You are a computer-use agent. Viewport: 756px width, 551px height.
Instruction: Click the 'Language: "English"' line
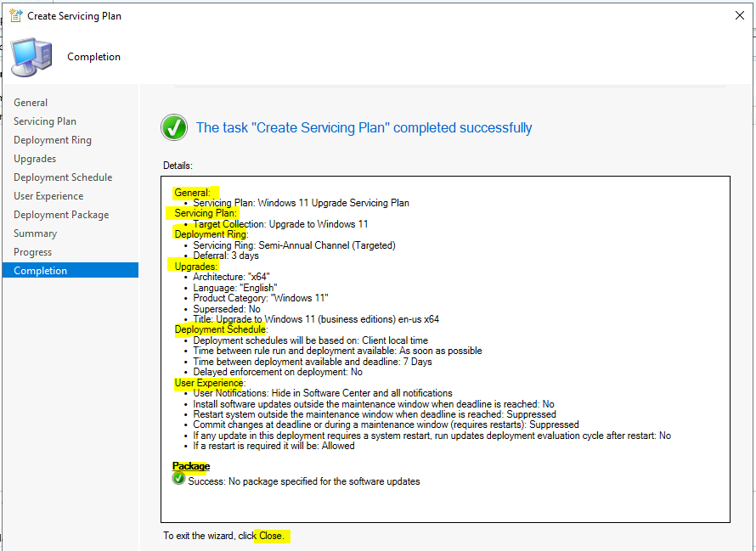tap(234, 288)
